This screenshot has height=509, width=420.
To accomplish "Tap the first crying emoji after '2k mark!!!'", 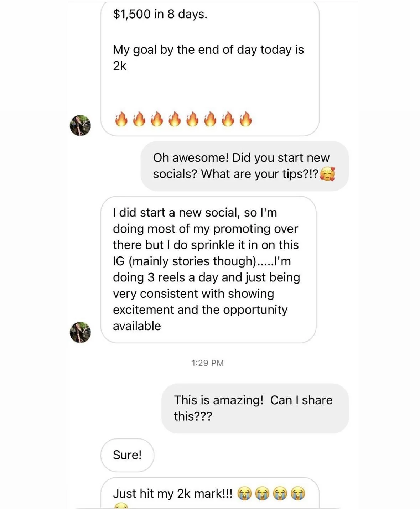I will pyautogui.click(x=244, y=494).
